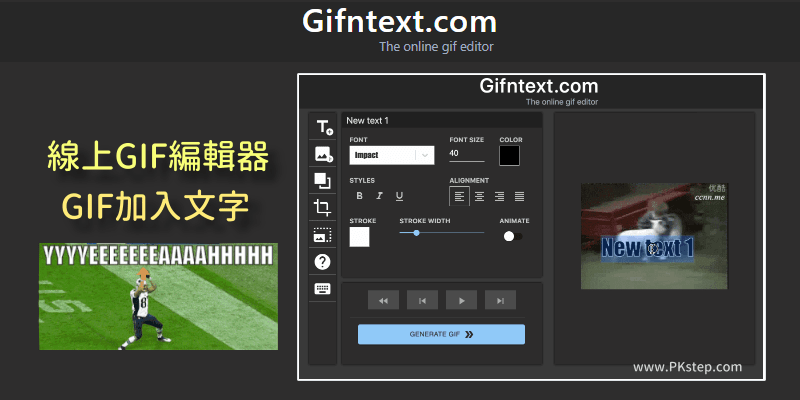Click the Gifntext.com title inside editor
This screenshot has height=400, width=800.
pyautogui.click(x=539, y=86)
